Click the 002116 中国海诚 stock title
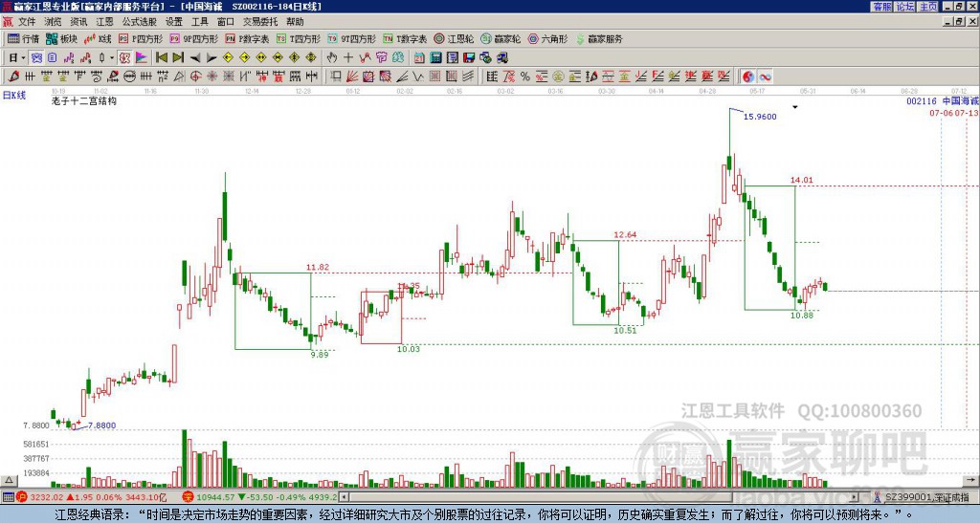 pos(942,101)
